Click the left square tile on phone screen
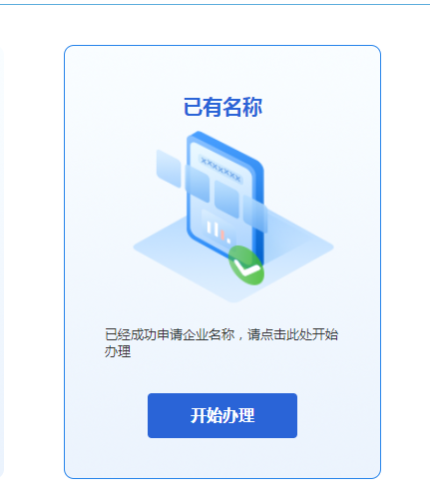 [x=198, y=184]
